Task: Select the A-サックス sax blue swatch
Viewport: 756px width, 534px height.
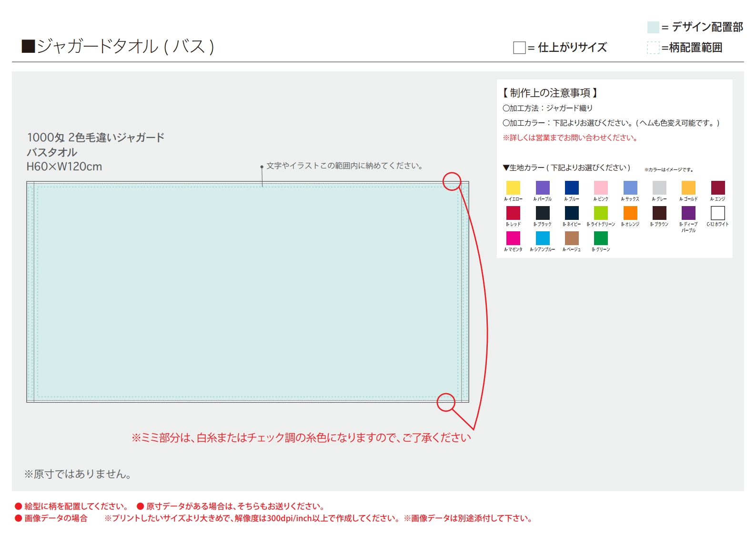Action: click(x=630, y=188)
